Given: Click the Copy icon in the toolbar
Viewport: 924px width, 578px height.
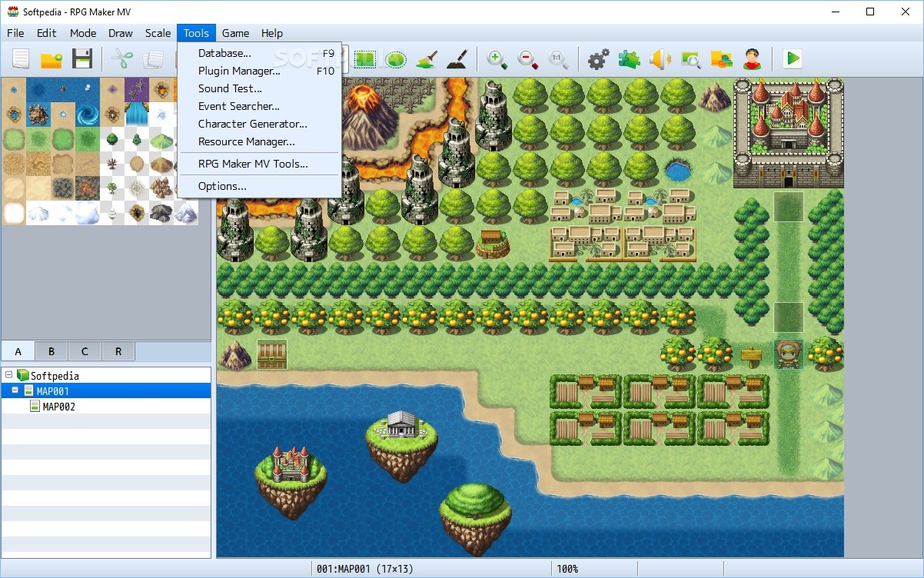Looking at the screenshot, I should pyautogui.click(x=153, y=59).
